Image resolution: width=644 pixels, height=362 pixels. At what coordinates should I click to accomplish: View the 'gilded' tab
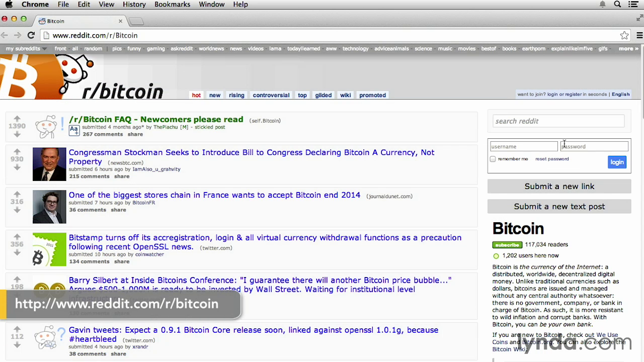pos(324,95)
